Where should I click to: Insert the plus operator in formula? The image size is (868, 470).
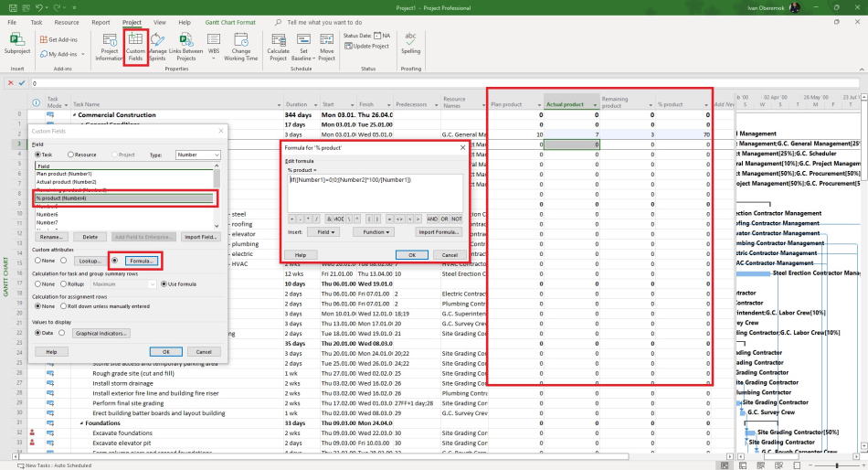pyautogui.click(x=291, y=219)
